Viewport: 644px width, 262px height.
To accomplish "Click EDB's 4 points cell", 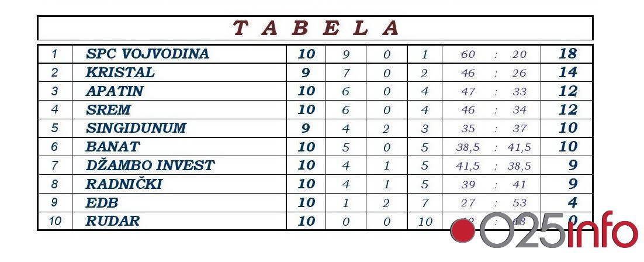I will point(572,203).
